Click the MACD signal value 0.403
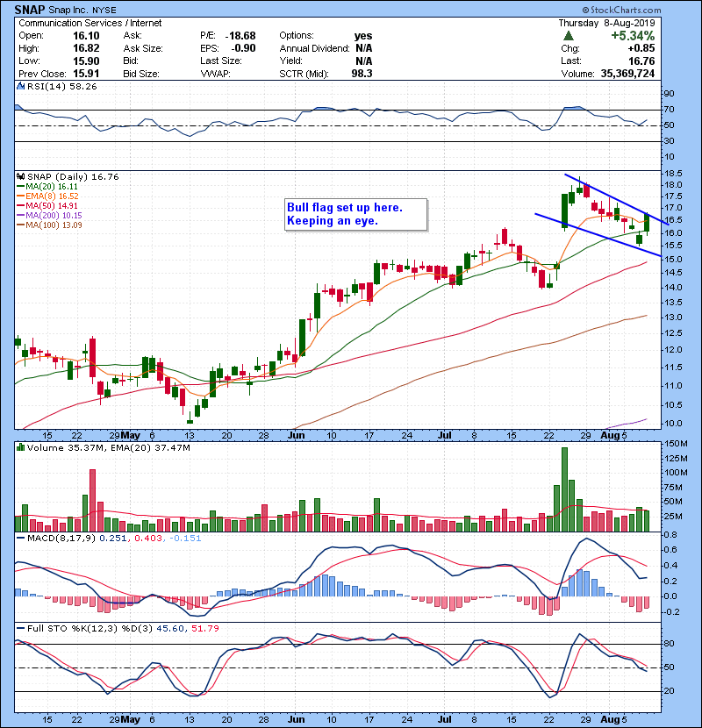The image size is (702, 728). click(x=148, y=539)
